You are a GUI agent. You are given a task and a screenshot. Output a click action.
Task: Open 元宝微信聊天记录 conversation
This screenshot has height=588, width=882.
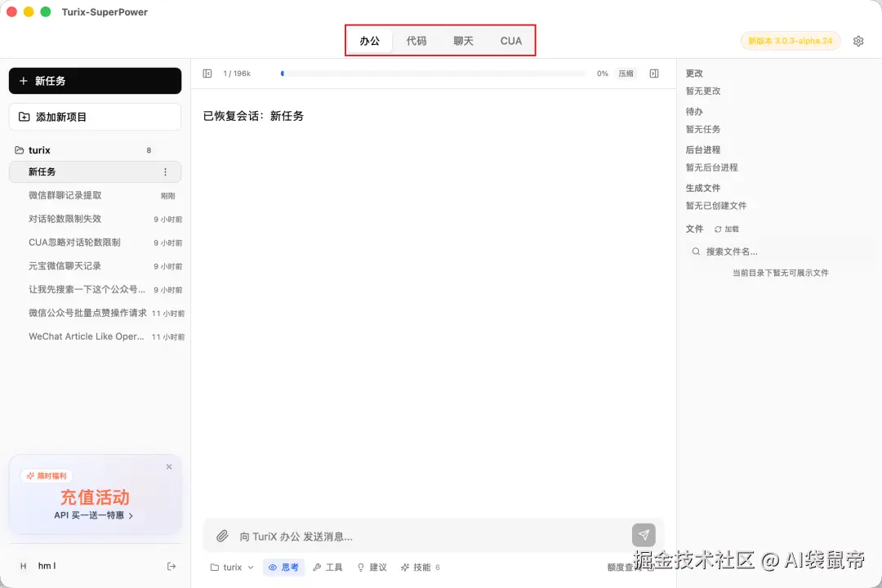(x=95, y=266)
